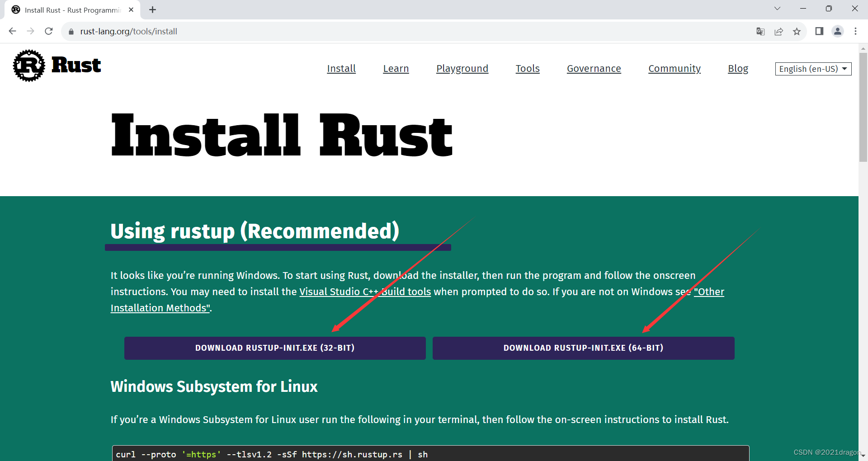The image size is (868, 461).
Task: Download rustup-init.exe 32-bit
Action: pos(275,348)
